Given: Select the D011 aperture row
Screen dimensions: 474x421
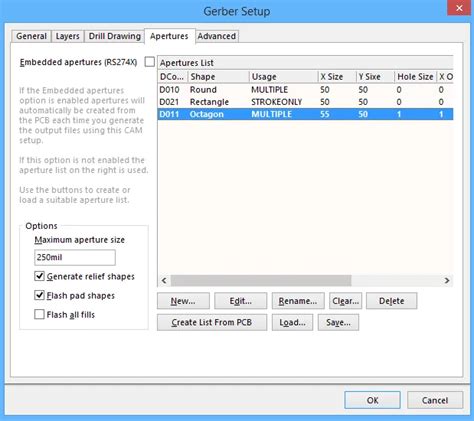Looking at the screenshot, I should pos(305,114).
